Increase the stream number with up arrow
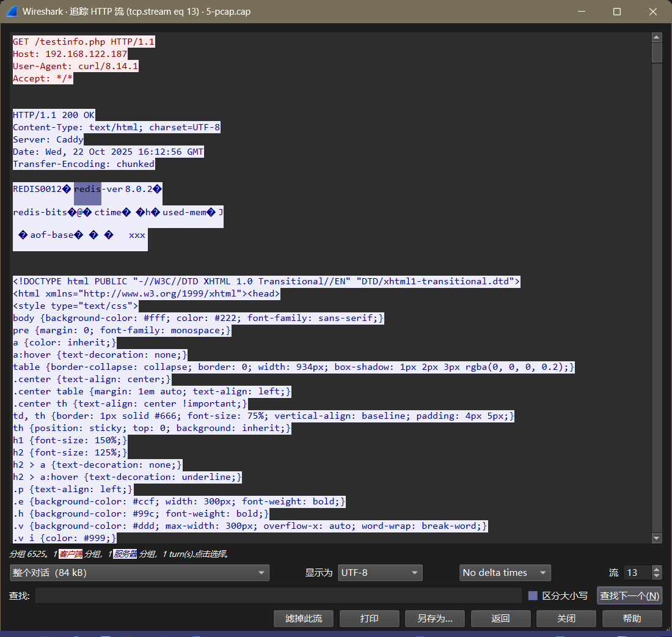The image size is (672, 637). click(656, 569)
